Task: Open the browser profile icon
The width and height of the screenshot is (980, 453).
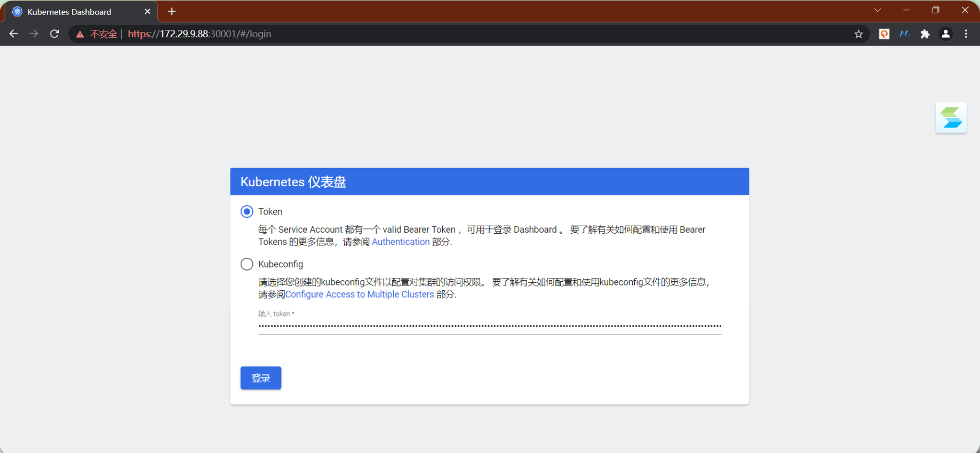Action: click(945, 34)
